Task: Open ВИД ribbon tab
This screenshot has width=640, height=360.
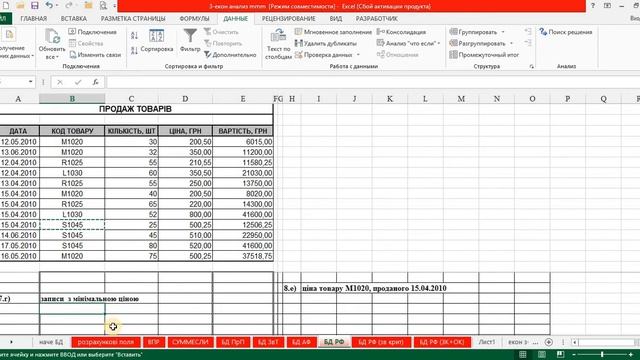Action: pos(336,19)
